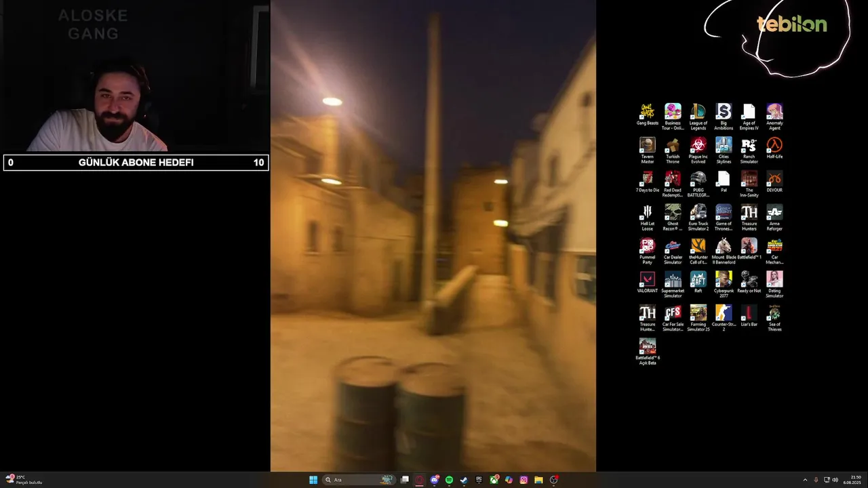This screenshot has width=868, height=488.
Task: Open OBS Studio from the taskbar
Action: (x=554, y=480)
